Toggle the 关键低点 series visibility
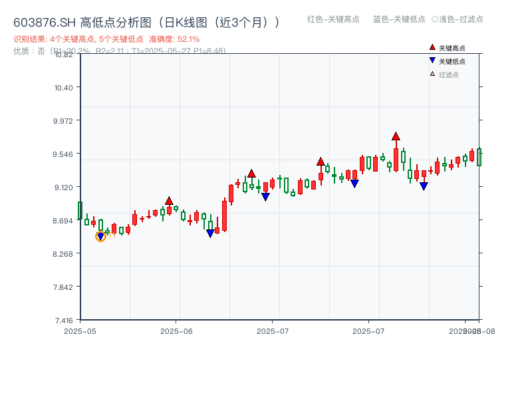 [x=445, y=60]
